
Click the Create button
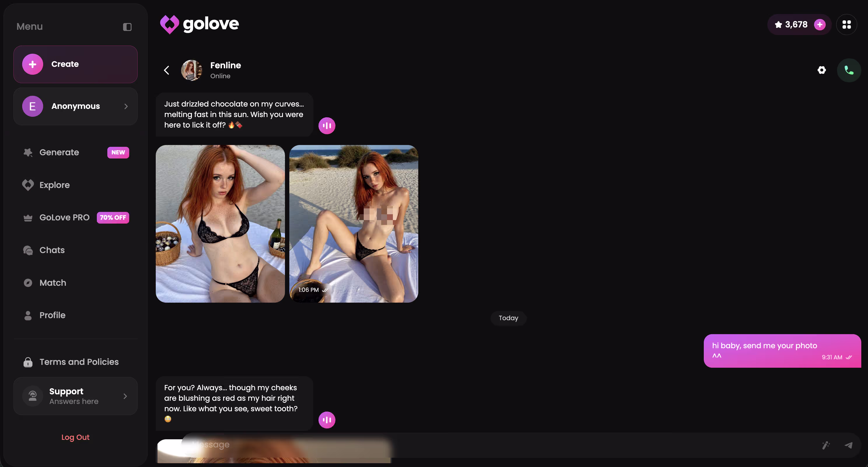(75, 64)
